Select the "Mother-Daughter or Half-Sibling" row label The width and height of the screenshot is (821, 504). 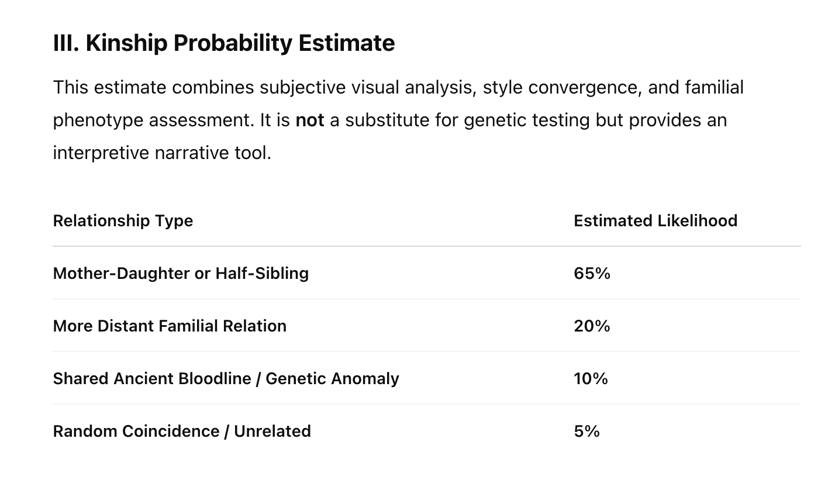(181, 274)
